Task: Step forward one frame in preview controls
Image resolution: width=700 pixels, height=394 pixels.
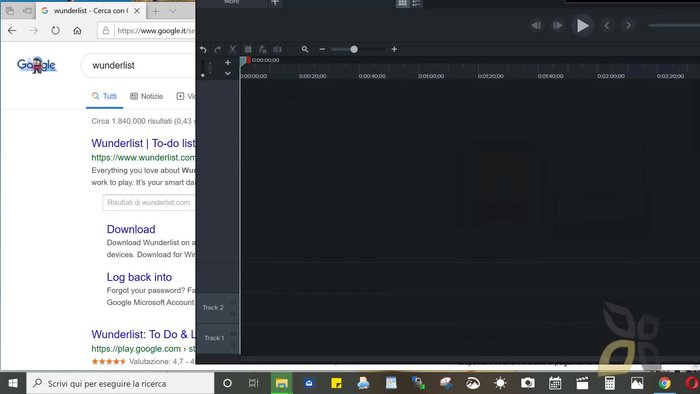Action: [558, 25]
